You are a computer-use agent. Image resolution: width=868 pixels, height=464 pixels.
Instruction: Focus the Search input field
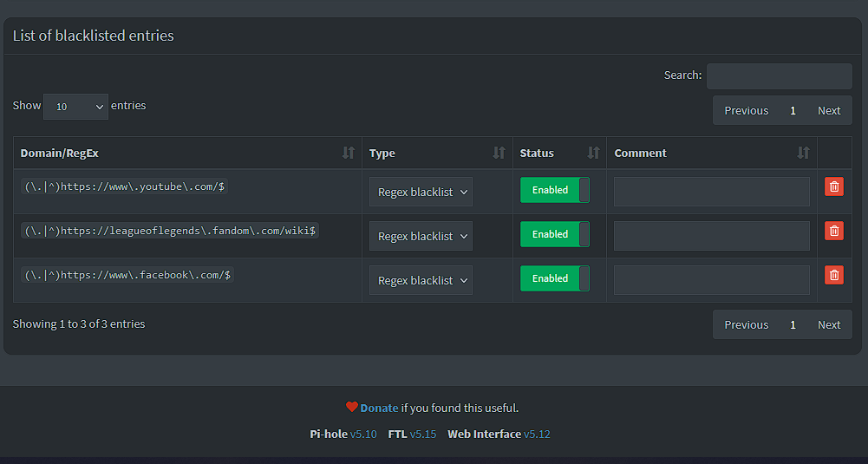pos(779,76)
